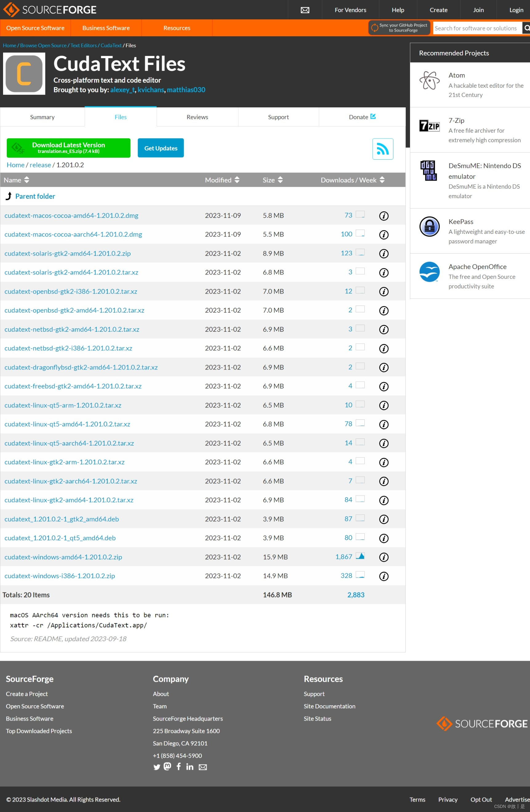
Task: Click the kvichans author link
Action: pyautogui.click(x=151, y=90)
